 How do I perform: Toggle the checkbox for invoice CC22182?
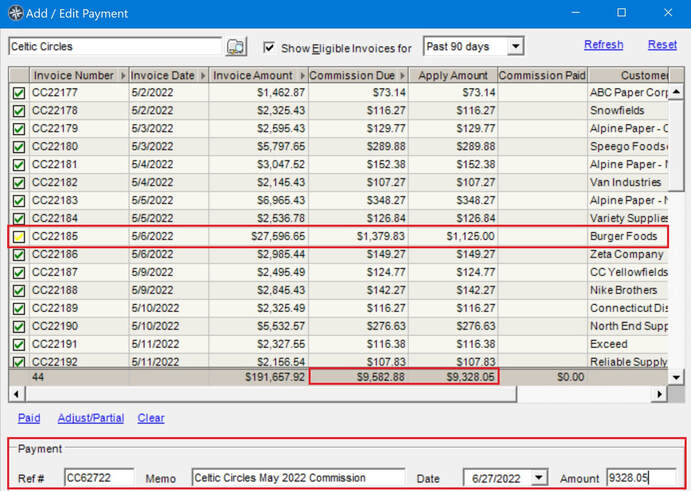19,183
